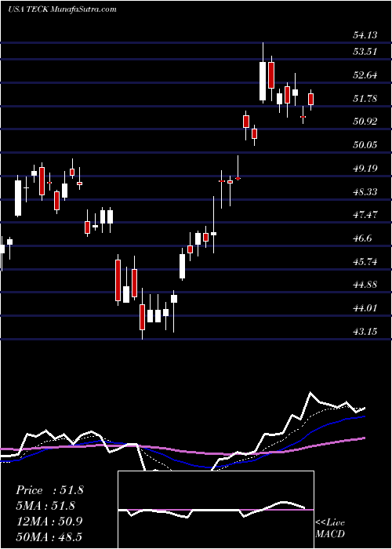Click inside the MACD inset chart
The image size is (392, 549).
click(x=216, y=510)
